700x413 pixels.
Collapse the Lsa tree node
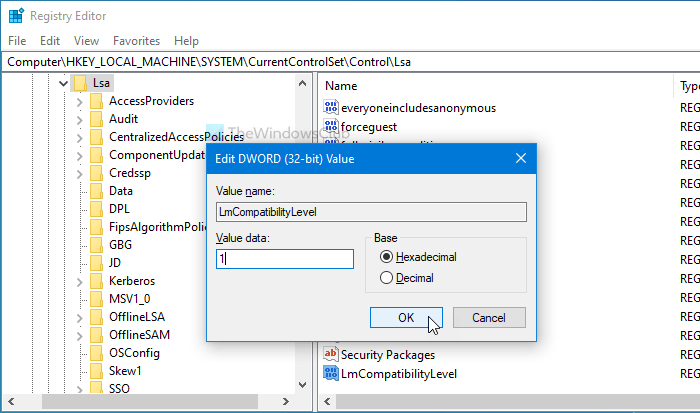62,83
